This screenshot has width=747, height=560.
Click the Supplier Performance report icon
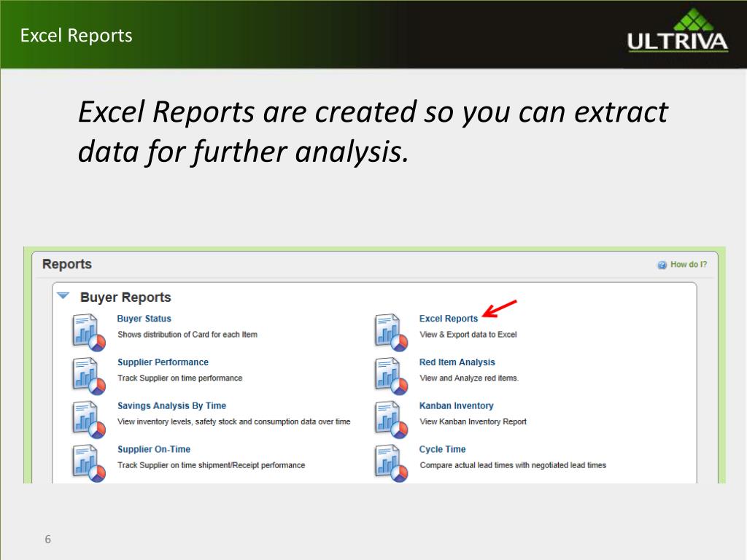[x=88, y=376]
